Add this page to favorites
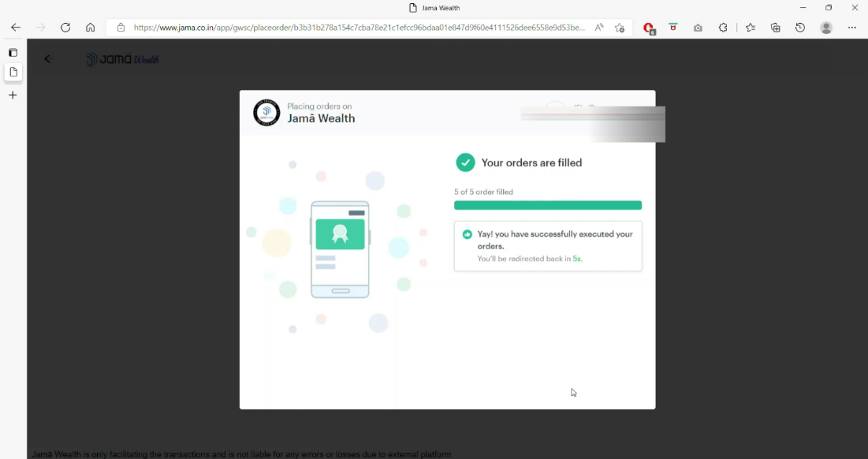 620,28
